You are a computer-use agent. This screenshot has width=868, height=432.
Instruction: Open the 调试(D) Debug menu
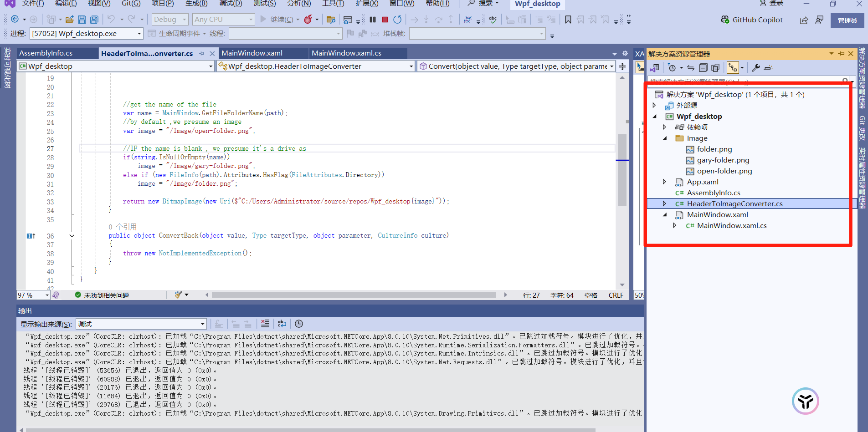tap(231, 4)
